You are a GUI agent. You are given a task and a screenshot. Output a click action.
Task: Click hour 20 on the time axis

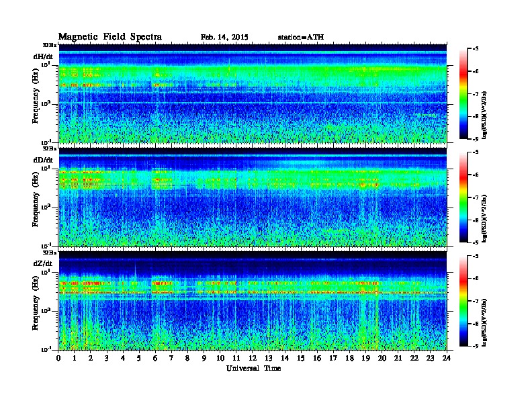382,358
